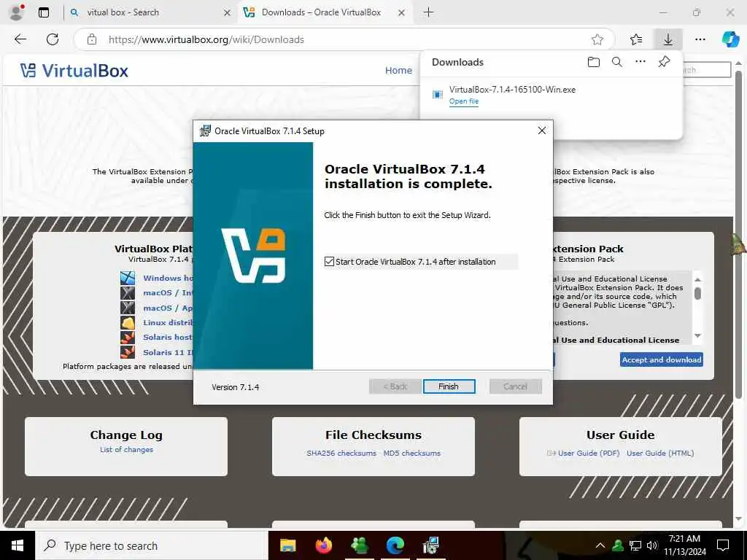Click the page vertical scrollbar thumb
This screenshot has height=560, width=747.
point(738,233)
